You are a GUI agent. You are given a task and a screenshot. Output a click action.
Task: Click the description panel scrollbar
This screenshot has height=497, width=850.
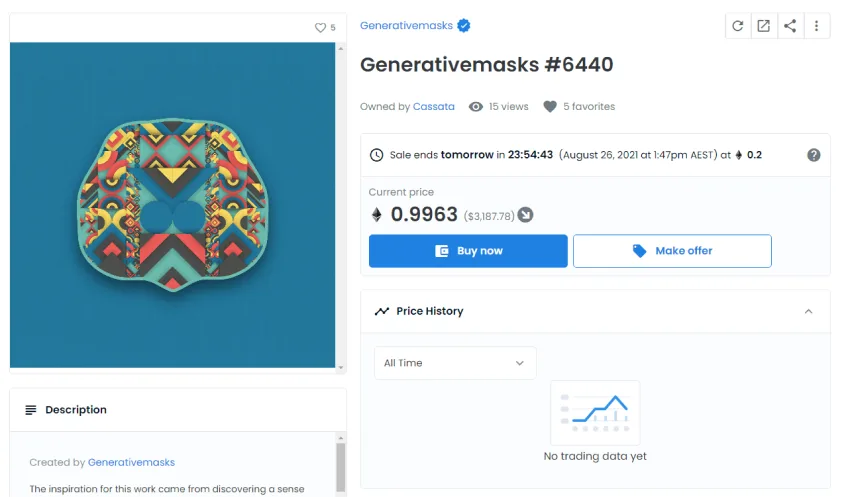340,468
